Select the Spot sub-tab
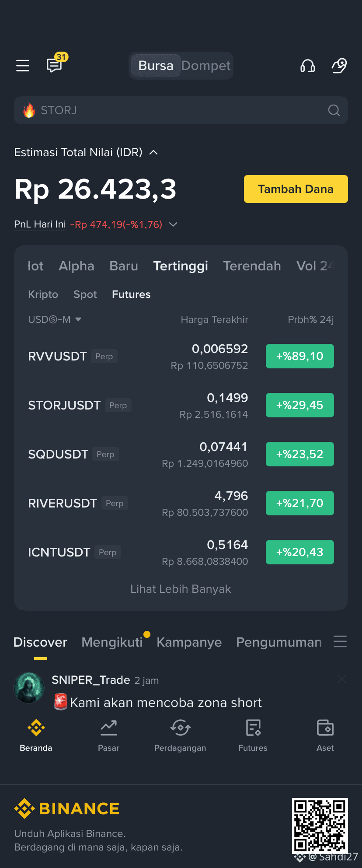 (85, 294)
